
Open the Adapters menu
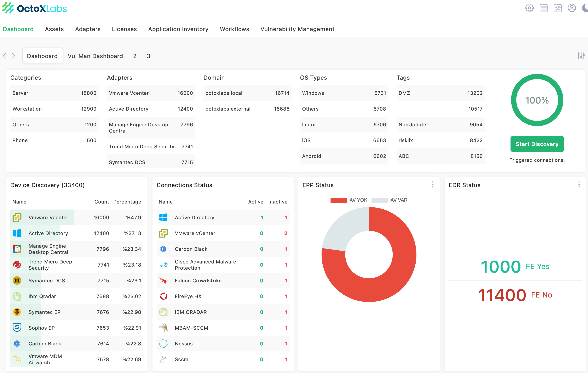tap(88, 29)
